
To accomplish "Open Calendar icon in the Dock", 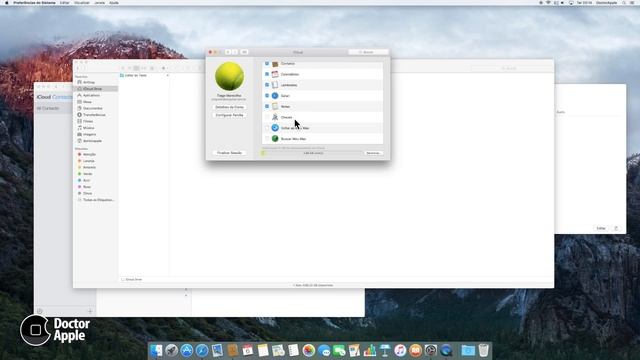I will point(247,350).
